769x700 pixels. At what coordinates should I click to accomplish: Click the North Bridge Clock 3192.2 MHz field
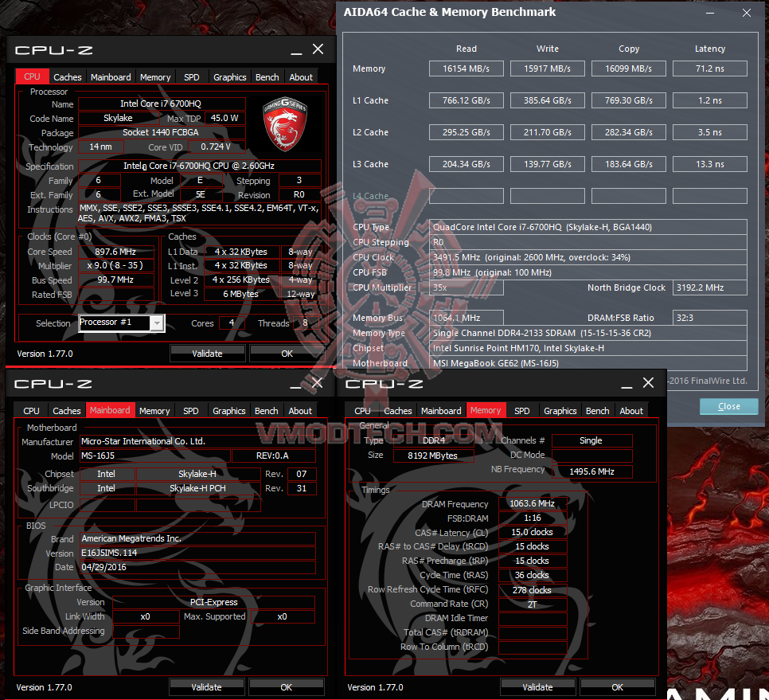(x=709, y=287)
